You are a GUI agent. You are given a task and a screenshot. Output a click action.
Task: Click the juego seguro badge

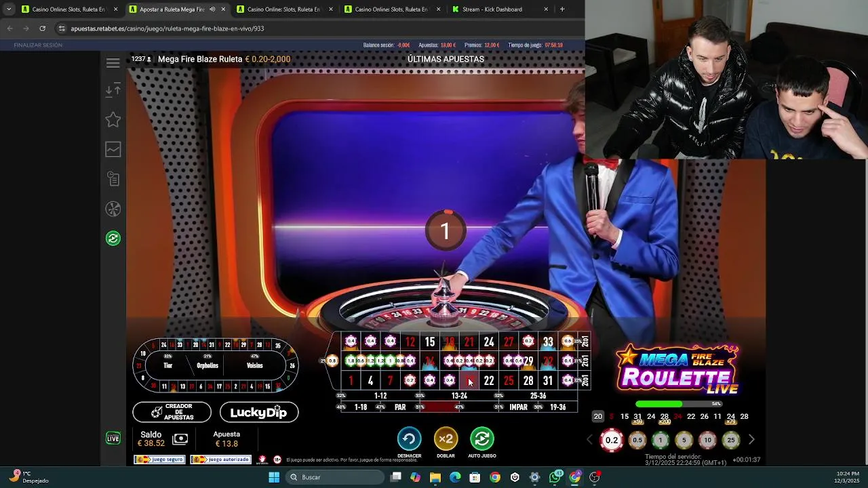tap(159, 460)
